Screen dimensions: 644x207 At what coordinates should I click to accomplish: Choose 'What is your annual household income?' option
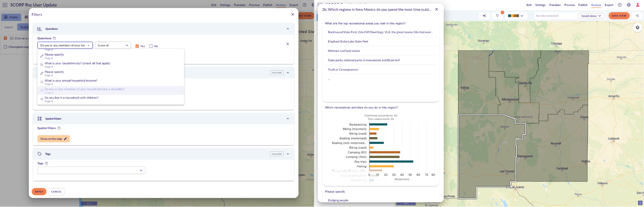111,82
